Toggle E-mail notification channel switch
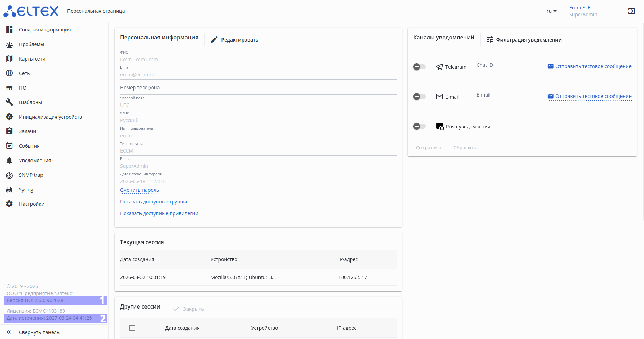The width and height of the screenshot is (644, 339). [419, 97]
